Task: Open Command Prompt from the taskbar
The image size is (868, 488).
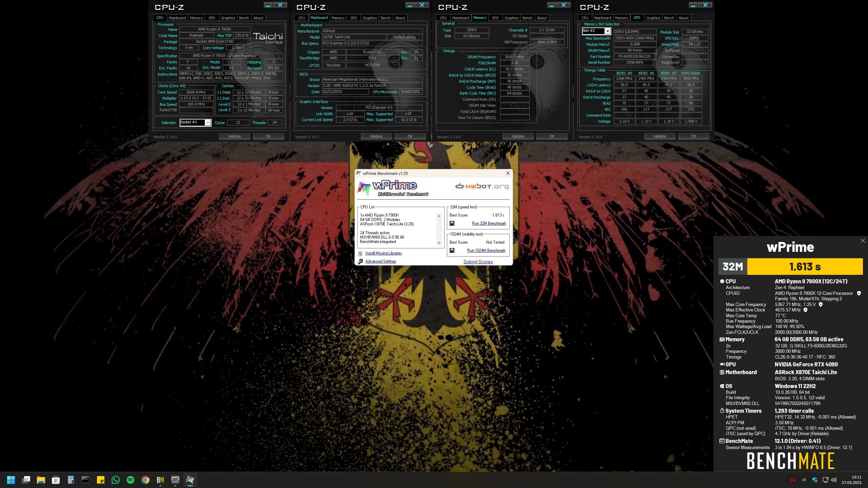Action: pyautogui.click(x=86, y=480)
